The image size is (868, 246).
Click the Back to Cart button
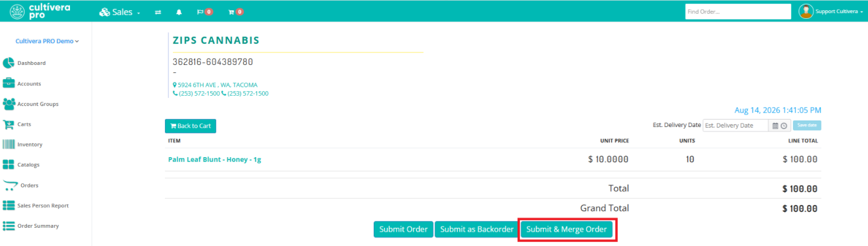click(191, 126)
